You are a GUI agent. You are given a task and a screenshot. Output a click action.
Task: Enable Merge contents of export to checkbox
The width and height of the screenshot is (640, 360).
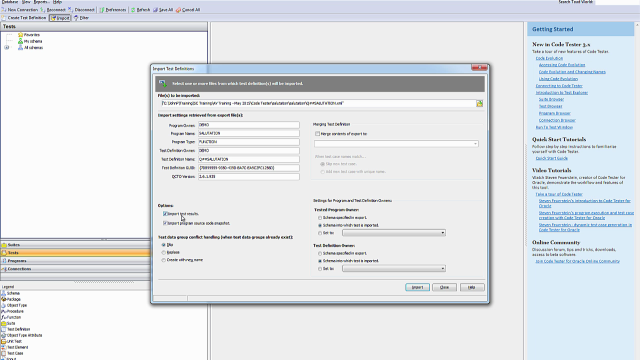317,134
